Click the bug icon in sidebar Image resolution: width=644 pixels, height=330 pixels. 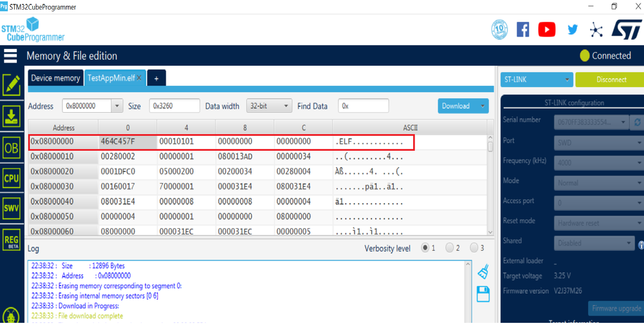[x=11, y=316]
